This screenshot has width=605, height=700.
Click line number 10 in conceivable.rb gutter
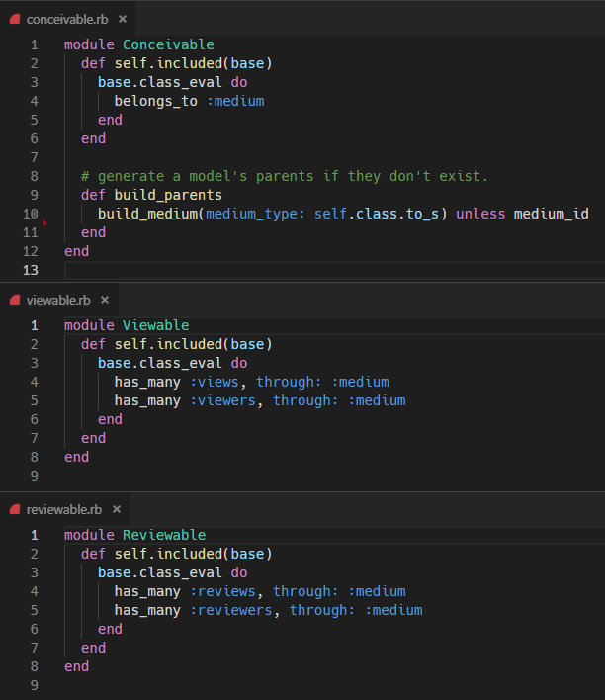point(31,214)
